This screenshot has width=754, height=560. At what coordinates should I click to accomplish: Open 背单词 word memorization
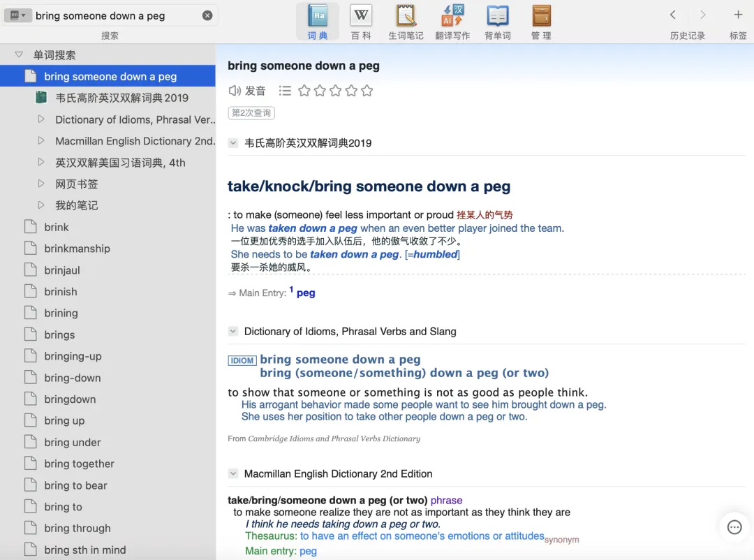tap(498, 22)
